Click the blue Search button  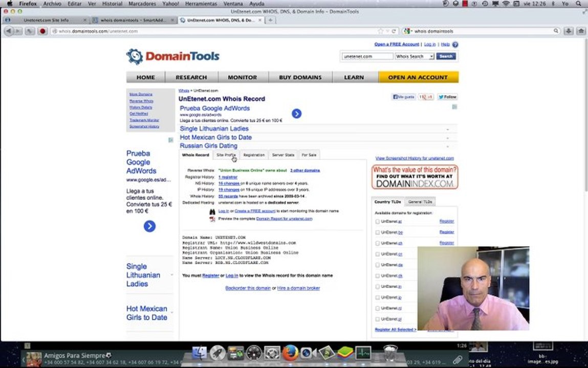coord(446,56)
